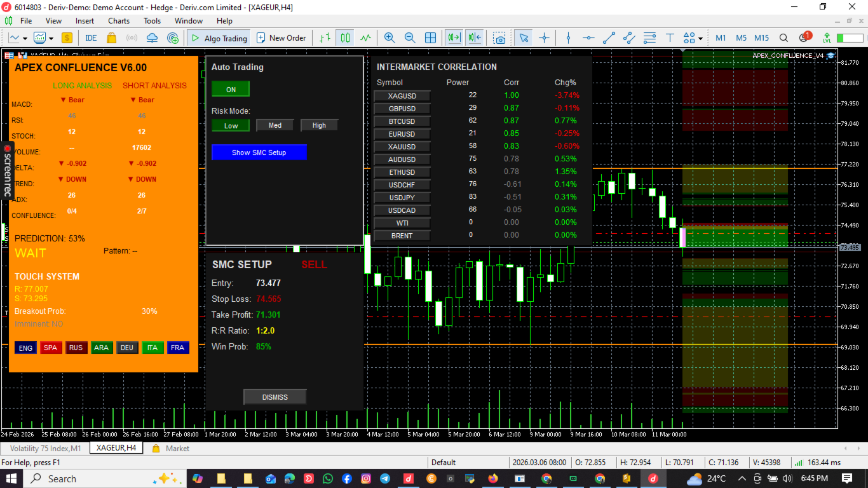Open account notifications with red badge
The width and height of the screenshot is (868, 488).
[804, 37]
